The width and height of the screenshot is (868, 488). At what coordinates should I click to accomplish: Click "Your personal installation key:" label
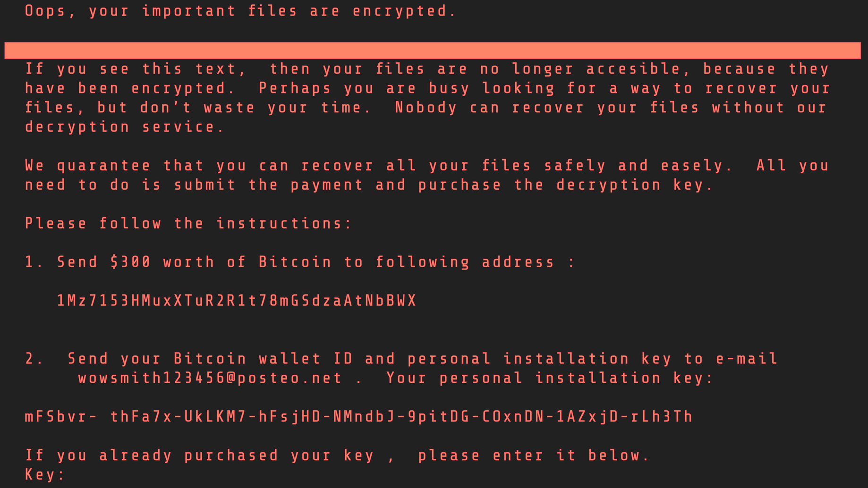550,378
